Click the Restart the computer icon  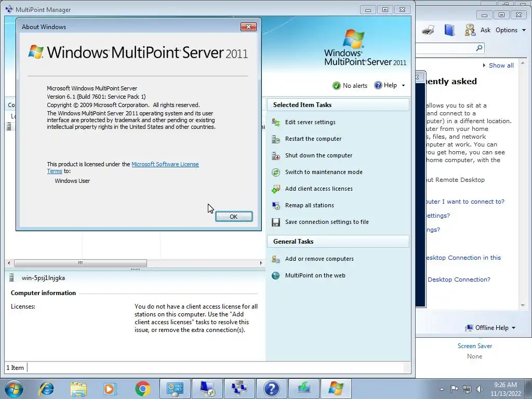click(276, 139)
